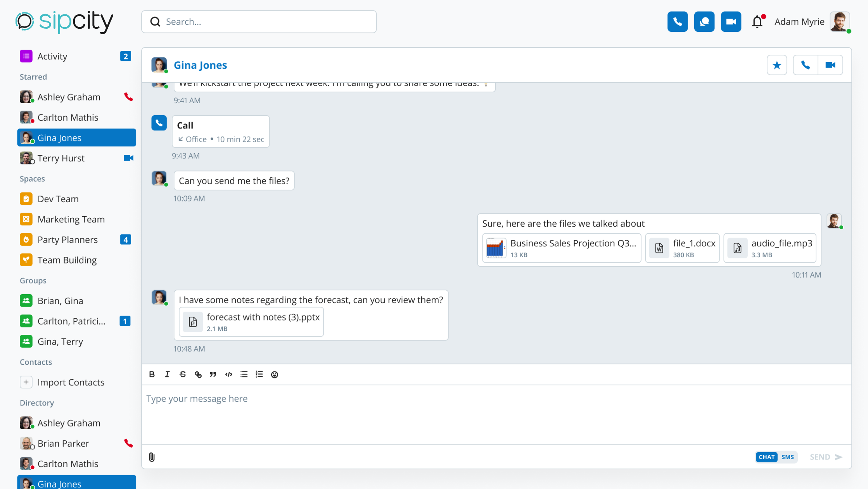Click the top header phone dial button

[677, 22]
